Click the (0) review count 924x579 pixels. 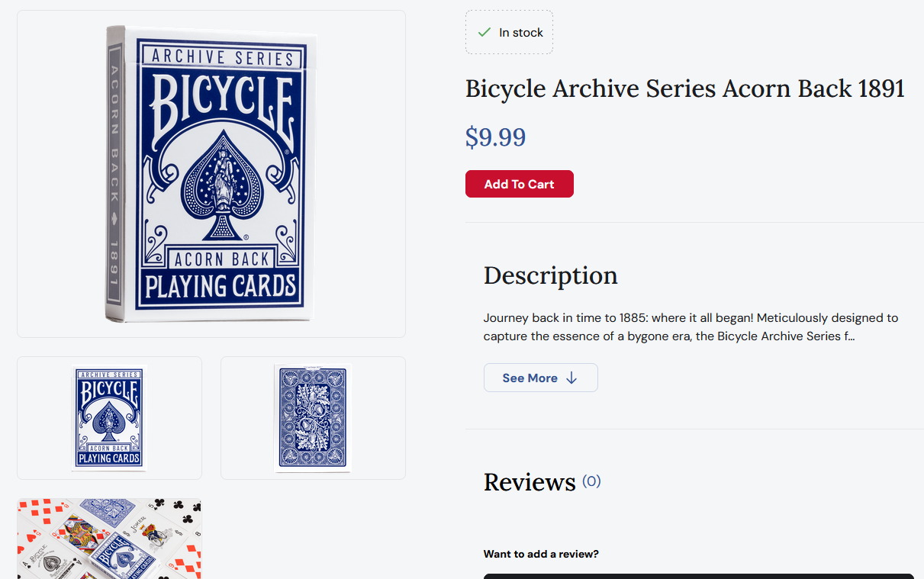point(591,481)
